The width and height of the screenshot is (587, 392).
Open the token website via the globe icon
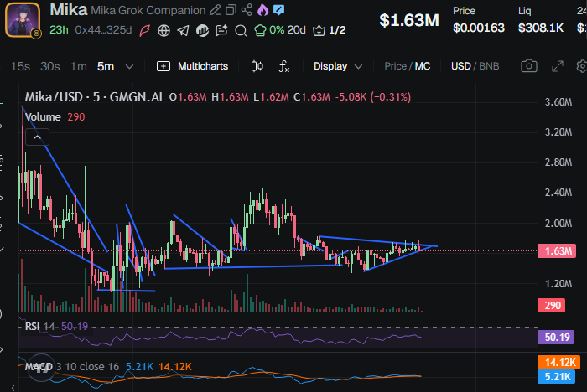pyautogui.click(x=164, y=30)
